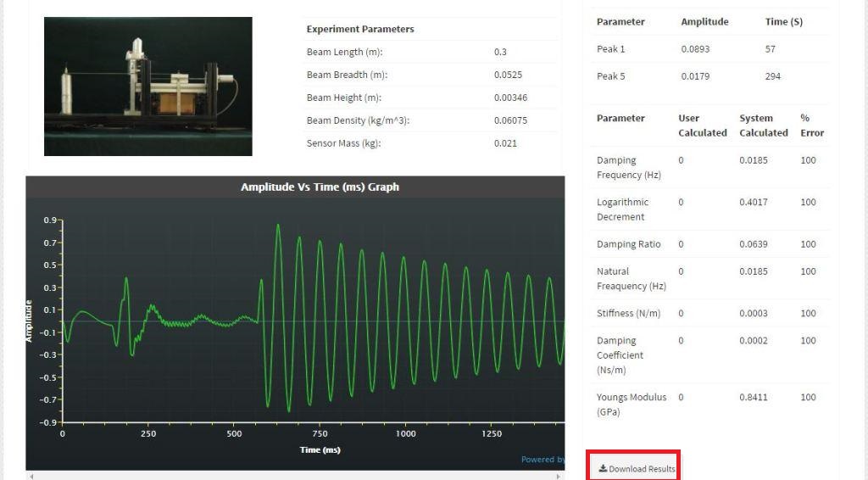
Task: Click the download icon beside Download Results
Action: coord(603,468)
